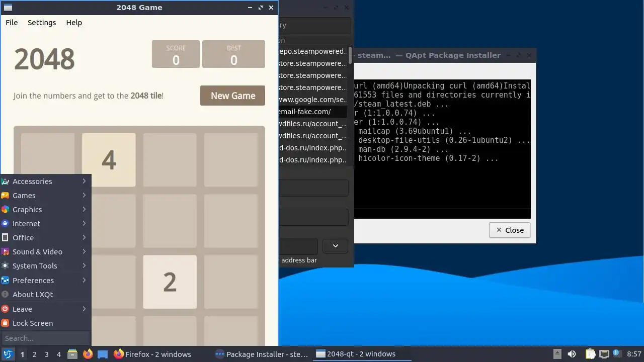Image resolution: width=644 pixels, height=362 pixels.
Task: Select the Lock Screen menu entry
Action: tap(45, 323)
